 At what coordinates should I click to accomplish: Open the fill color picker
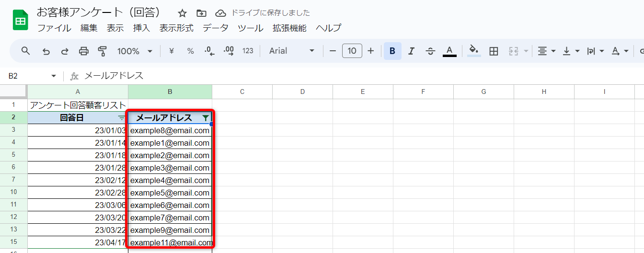click(x=474, y=51)
